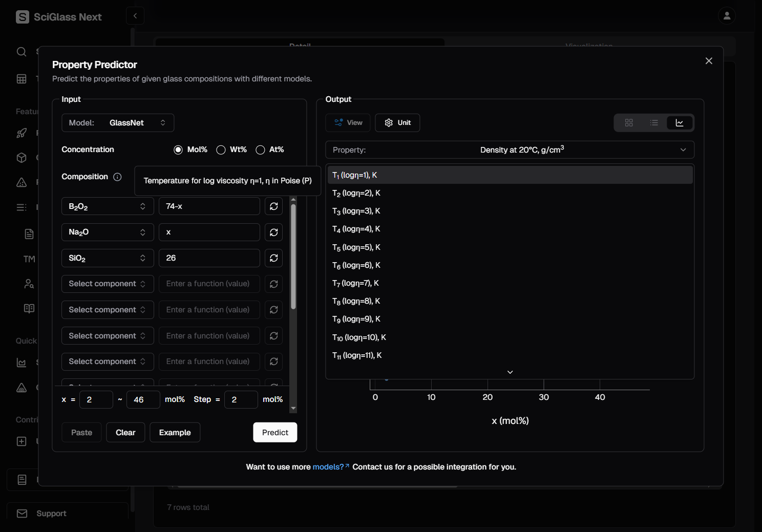Click the reset icon next to 74-x
This screenshot has height=532, width=762.
coord(273,206)
